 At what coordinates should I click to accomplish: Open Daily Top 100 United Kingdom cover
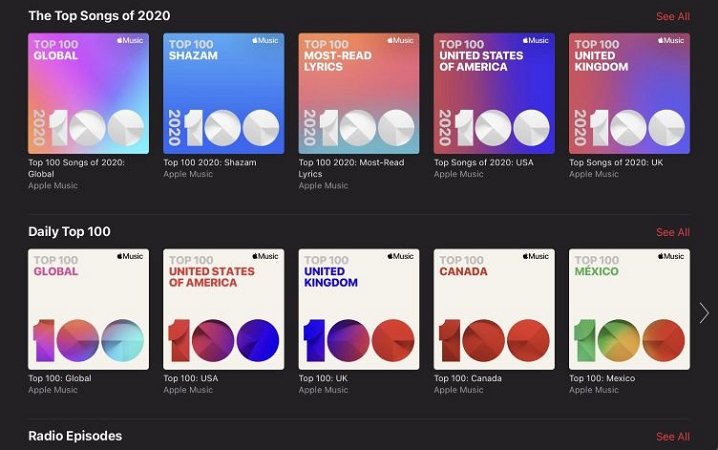359,309
